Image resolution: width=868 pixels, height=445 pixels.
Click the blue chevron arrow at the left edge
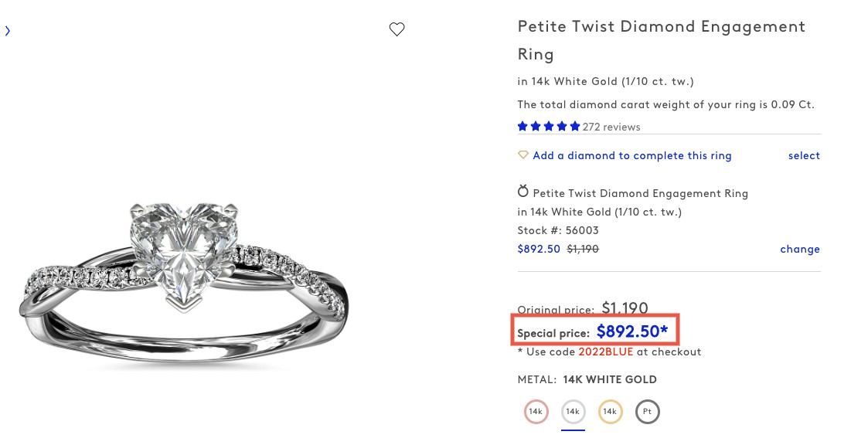point(8,31)
